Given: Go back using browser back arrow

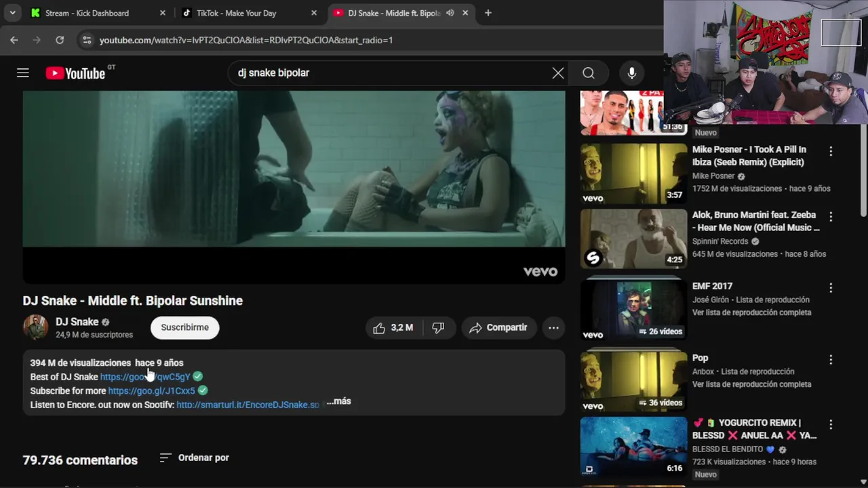Looking at the screenshot, I should click(x=14, y=40).
